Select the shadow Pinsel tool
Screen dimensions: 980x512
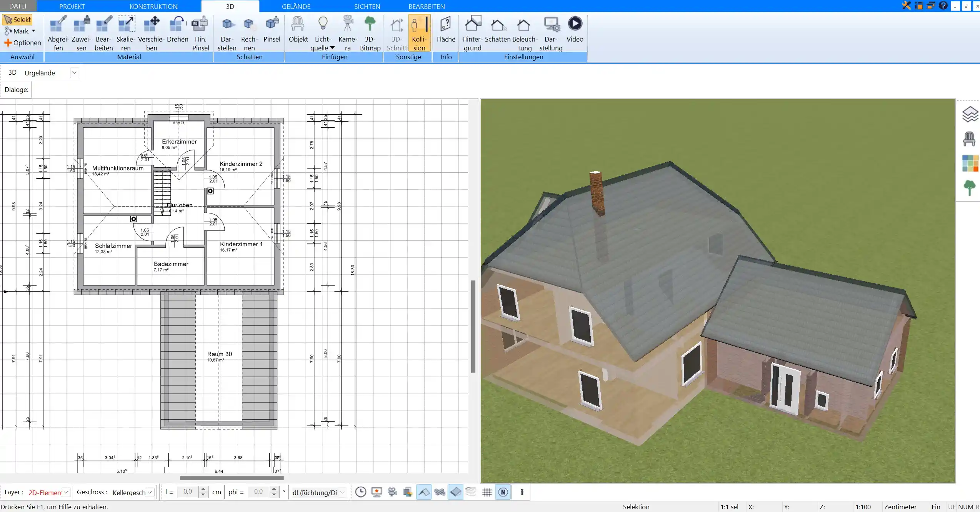(272, 29)
